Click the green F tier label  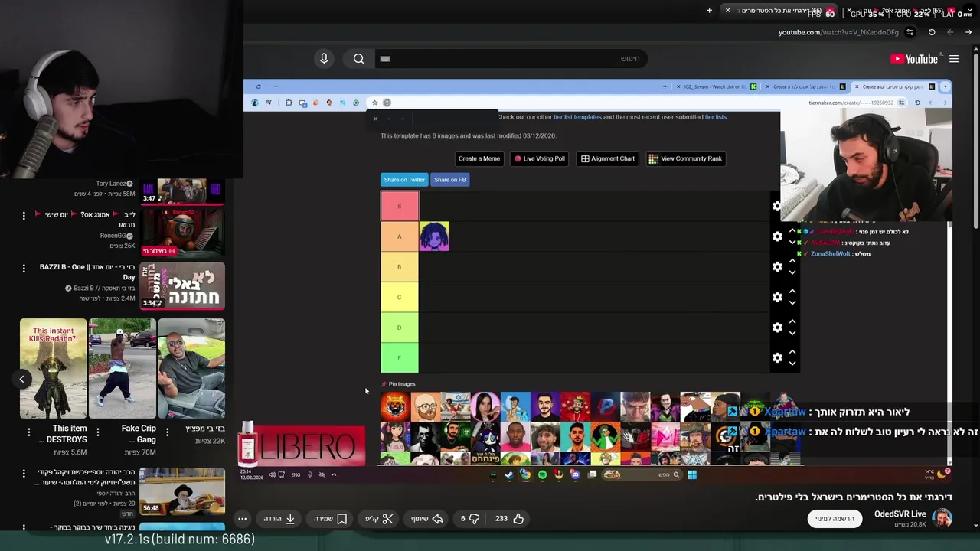399,357
